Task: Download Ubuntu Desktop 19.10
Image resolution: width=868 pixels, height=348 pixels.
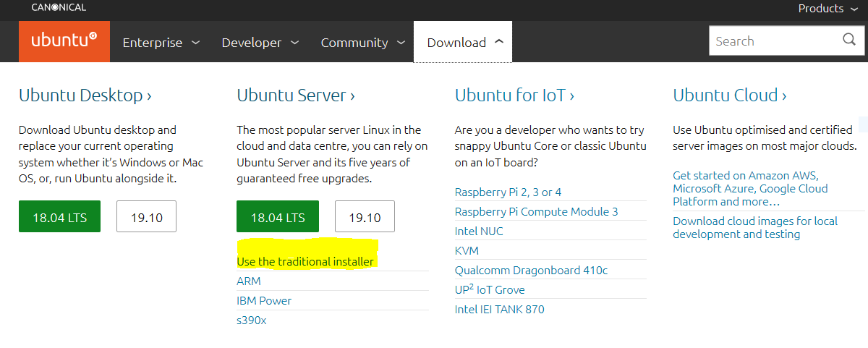Action: tap(146, 217)
